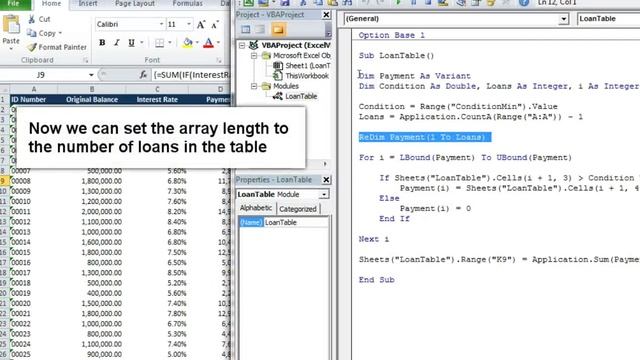The width and height of the screenshot is (640, 360).
Task: Close the Project - VBAProject panel
Action: (326, 15)
